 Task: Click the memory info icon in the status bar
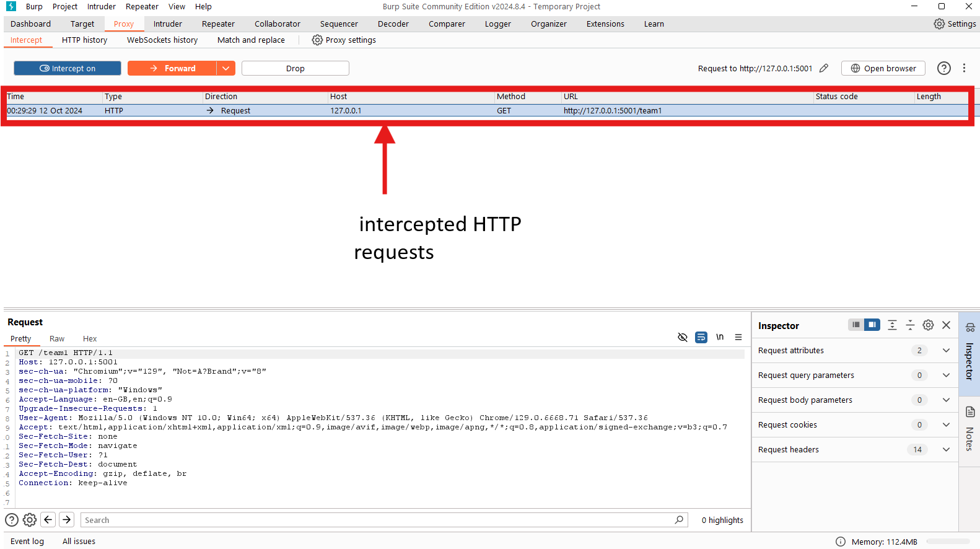pyautogui.click(x=841, y=542)
